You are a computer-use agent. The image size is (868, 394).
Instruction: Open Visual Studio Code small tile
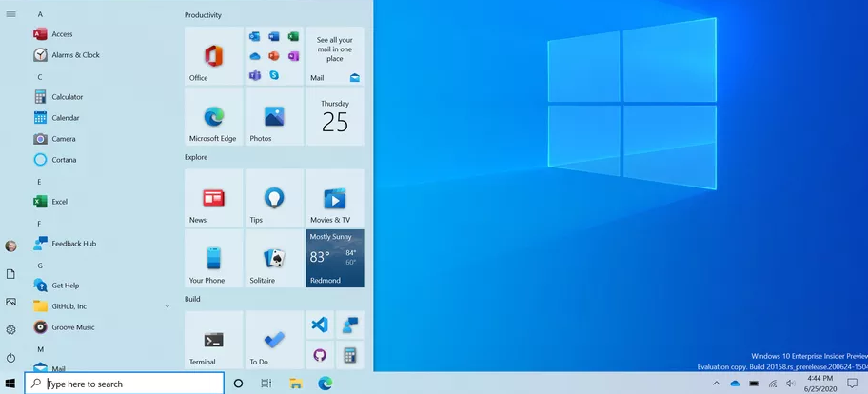[x=320, y=325]
